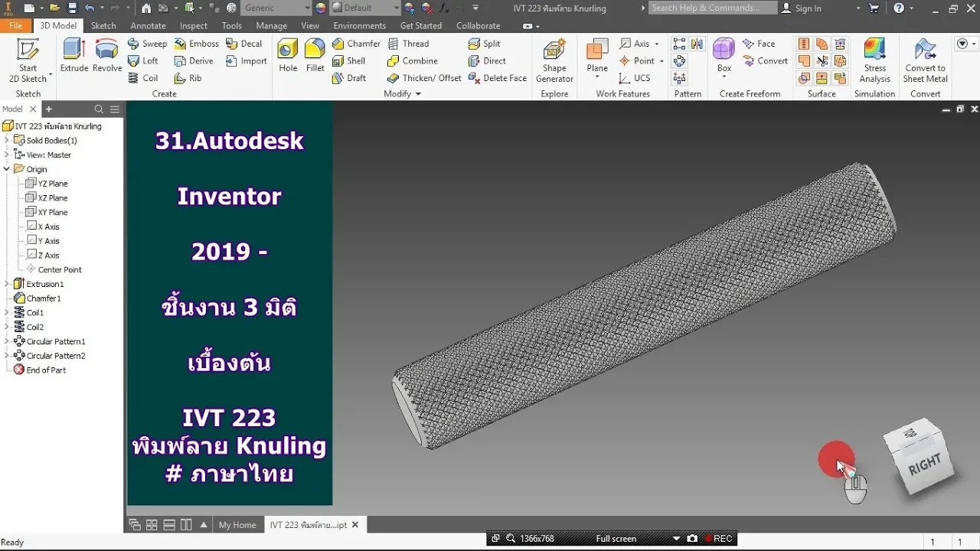Open the Inspect tab
This screenshot has height=551, width=980.
[x=194, y=25]
